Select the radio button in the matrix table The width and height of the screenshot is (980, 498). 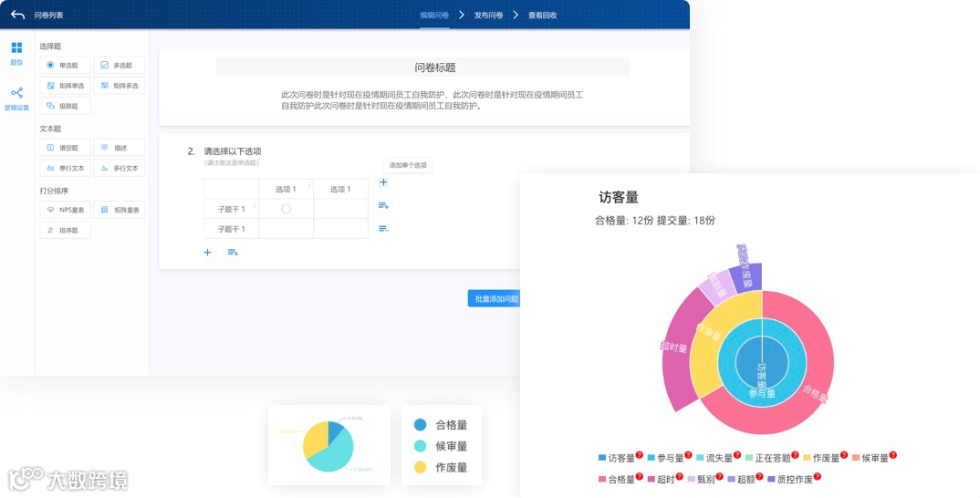[x=286, y=209]
